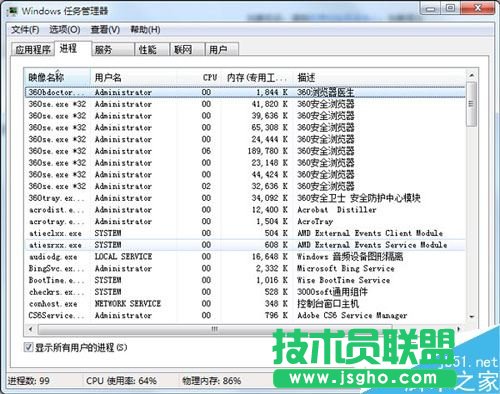Click description 360安全卫士 安全防护中心模块
500x394 pixels.
(x=359, y=198)
